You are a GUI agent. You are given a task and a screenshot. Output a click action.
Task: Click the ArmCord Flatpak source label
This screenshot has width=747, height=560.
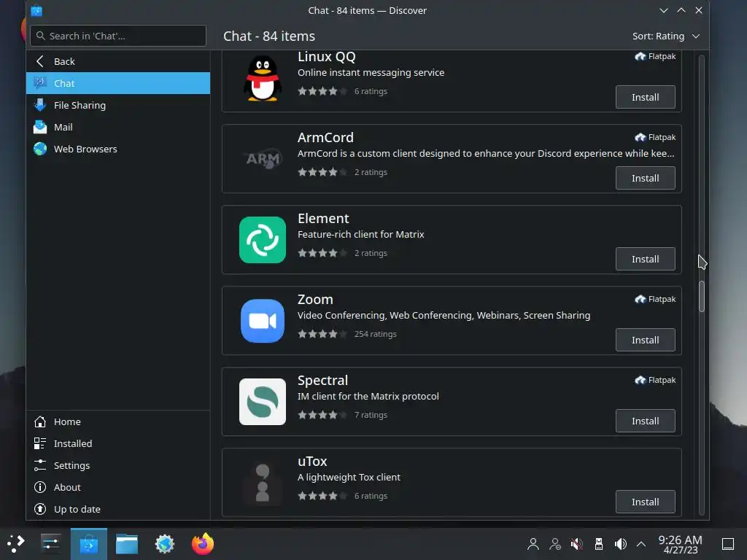pos(655,137)
